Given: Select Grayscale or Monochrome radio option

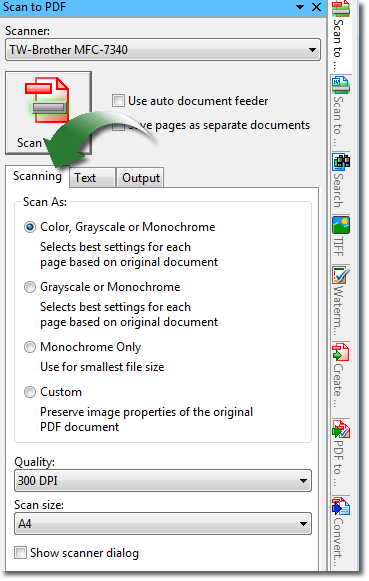Looking at the screenshot, I should [30, 287].
